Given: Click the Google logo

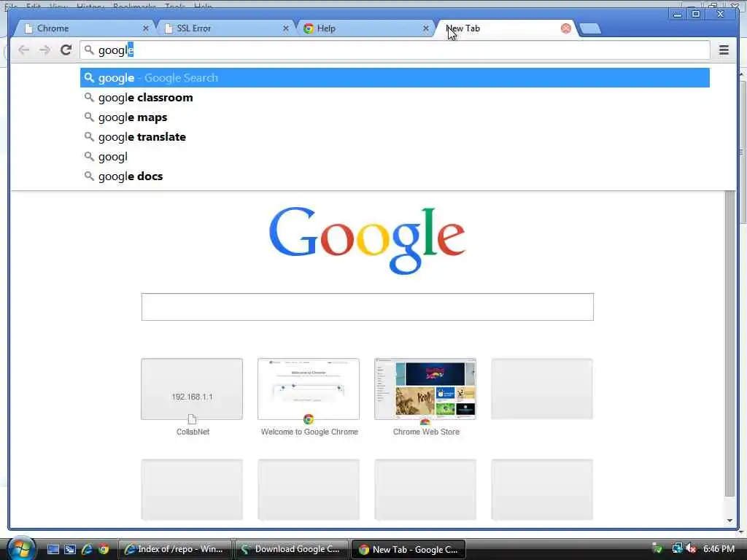Looking at the screenshot, I should 367,241.
